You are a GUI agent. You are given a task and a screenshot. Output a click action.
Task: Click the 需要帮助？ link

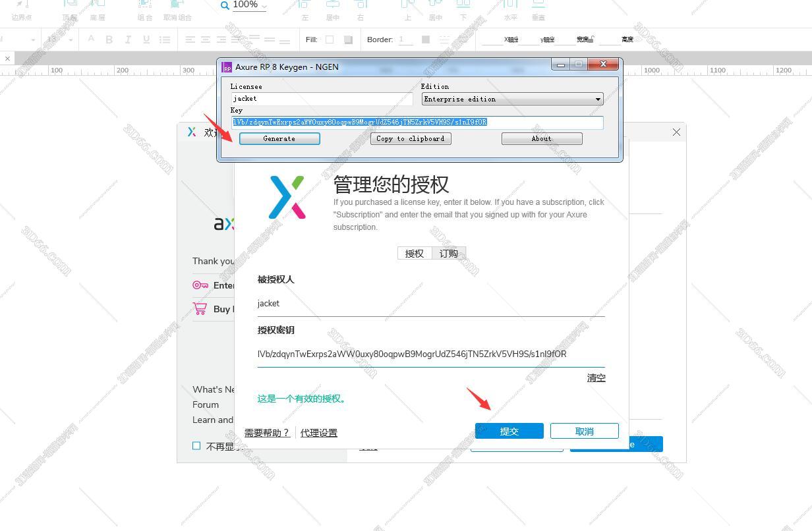[x=267, y=433]
